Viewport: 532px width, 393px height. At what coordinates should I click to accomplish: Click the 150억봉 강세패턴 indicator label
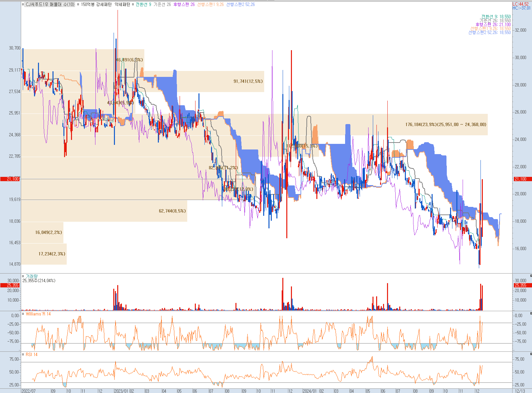(96, 5)
